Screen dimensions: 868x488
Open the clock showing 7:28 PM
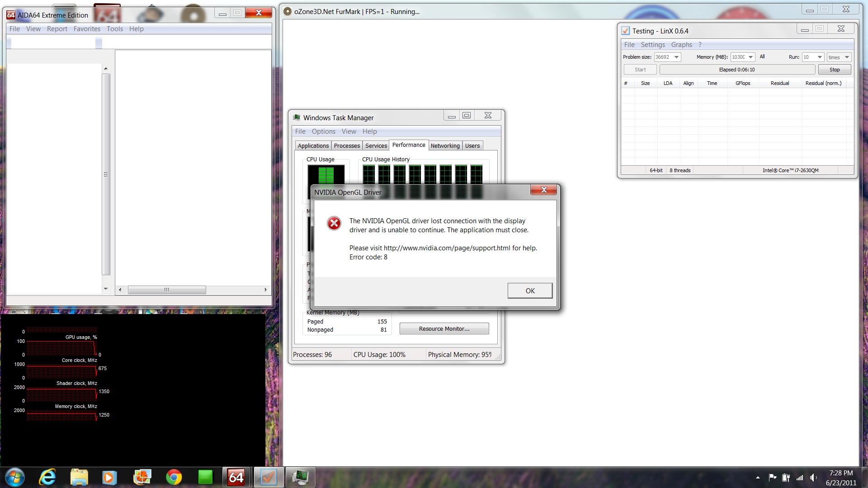click(841, 478)
